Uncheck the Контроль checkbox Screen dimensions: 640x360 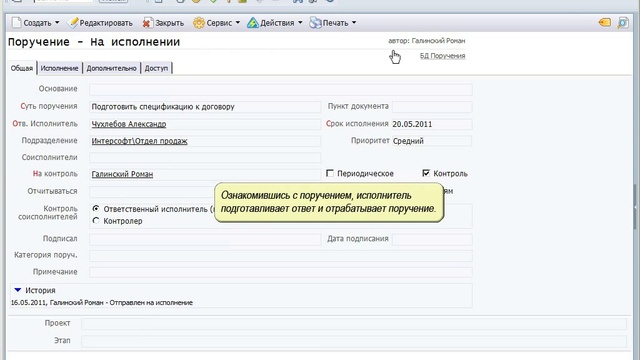point(426,173)
